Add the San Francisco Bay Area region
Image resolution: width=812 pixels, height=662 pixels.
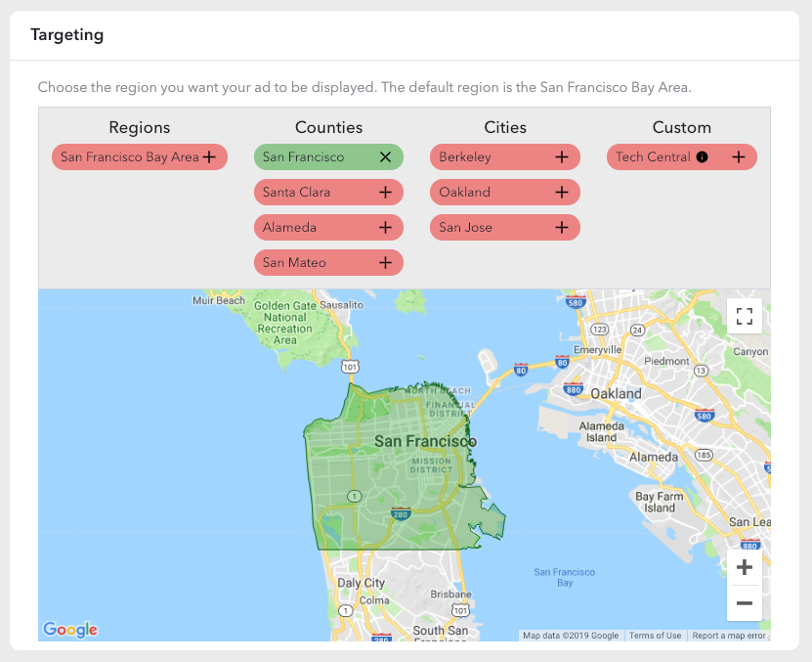click(209, 157)
